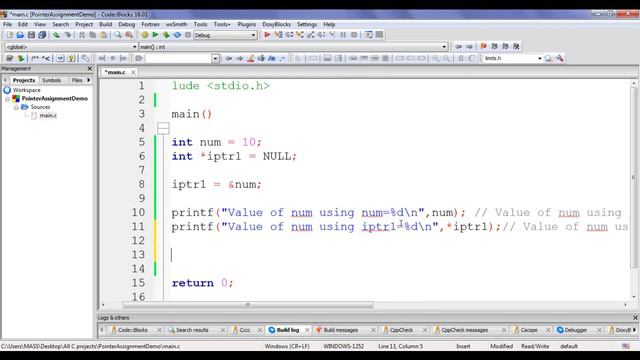Open Find with the magnifier icon

(x=118, y=35)
